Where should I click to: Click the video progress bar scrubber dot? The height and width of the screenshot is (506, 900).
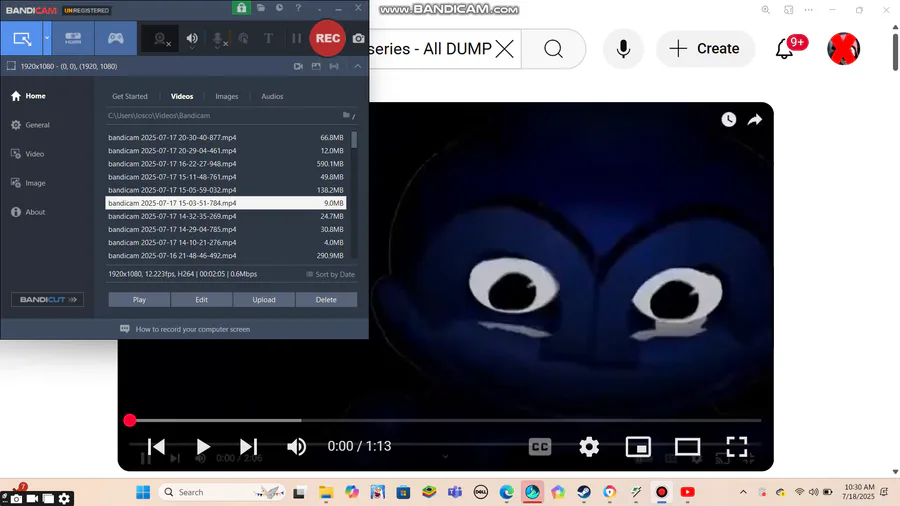[x=130, y=421]
